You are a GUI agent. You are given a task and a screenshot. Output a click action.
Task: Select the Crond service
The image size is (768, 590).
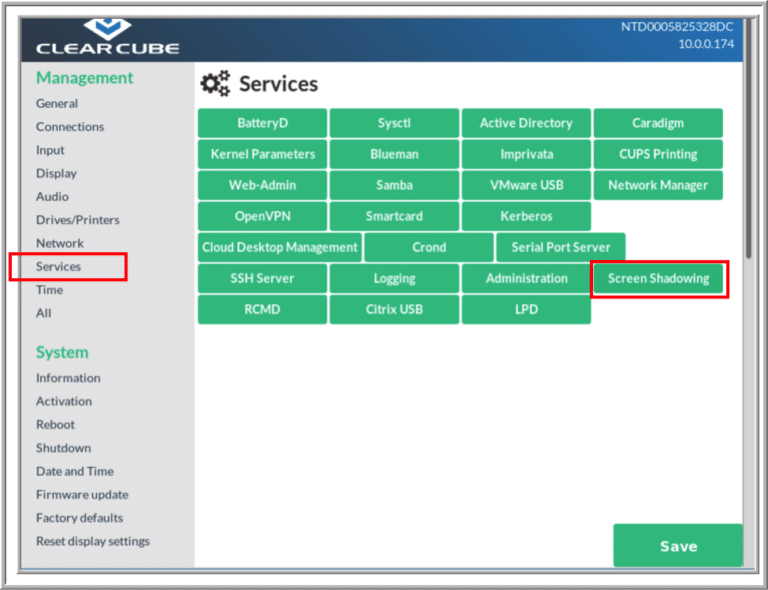(x=429, y=247)
